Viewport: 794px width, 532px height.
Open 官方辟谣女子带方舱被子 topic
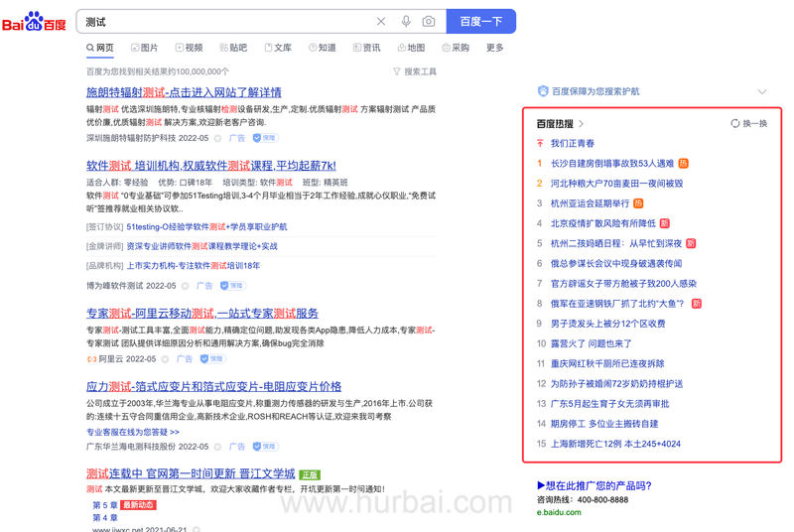[624, 284]
